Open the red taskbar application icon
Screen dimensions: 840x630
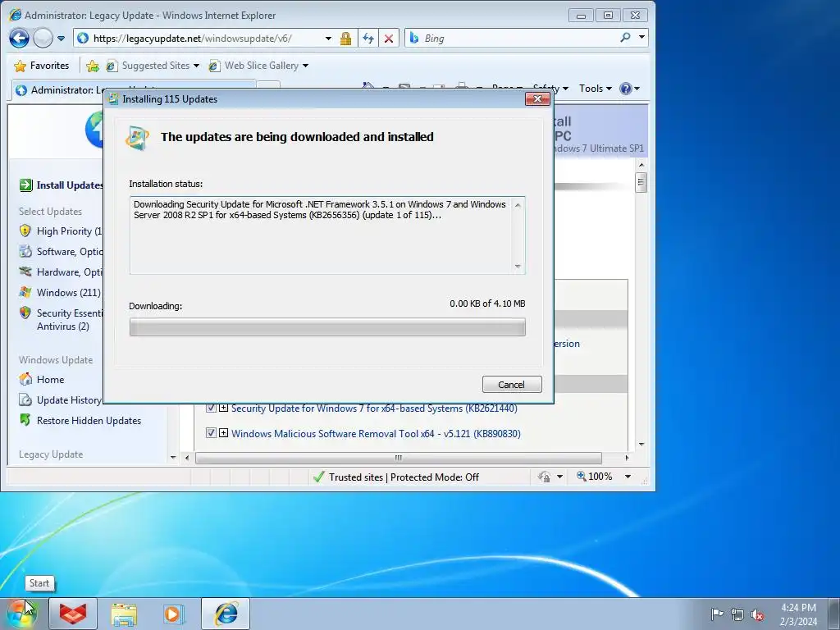click(73, 614)
